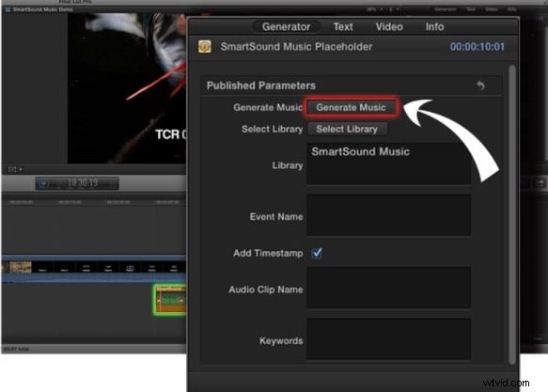Click the timeline ruler at the top of the timeline
548x392 pixels.
tap(94, 202)
